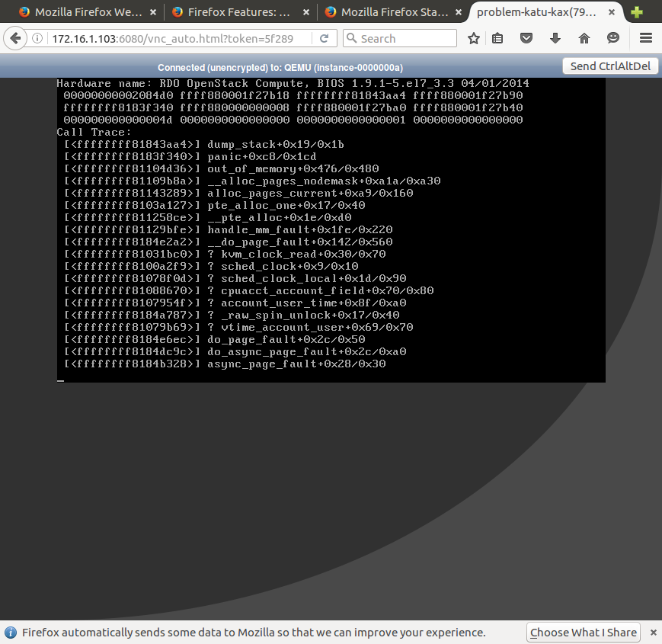Viewport: 662px width, 644px height.
Task: Switch to the Mozilla Firefox Sta... tab
Action: [392, 12]
